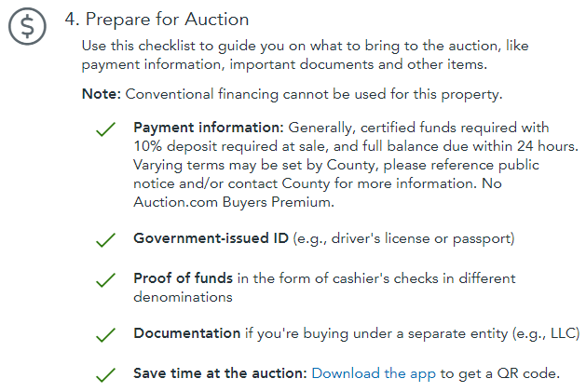
Task: Click the bold 'Documentation' label
Action: (x=187, y=333)
